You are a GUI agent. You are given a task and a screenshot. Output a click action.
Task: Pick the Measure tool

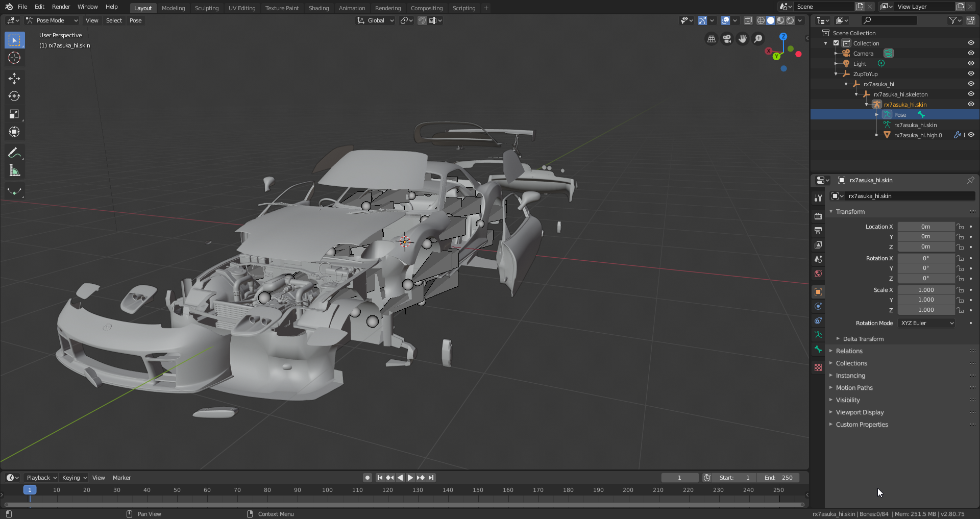(x=14, y=171)
